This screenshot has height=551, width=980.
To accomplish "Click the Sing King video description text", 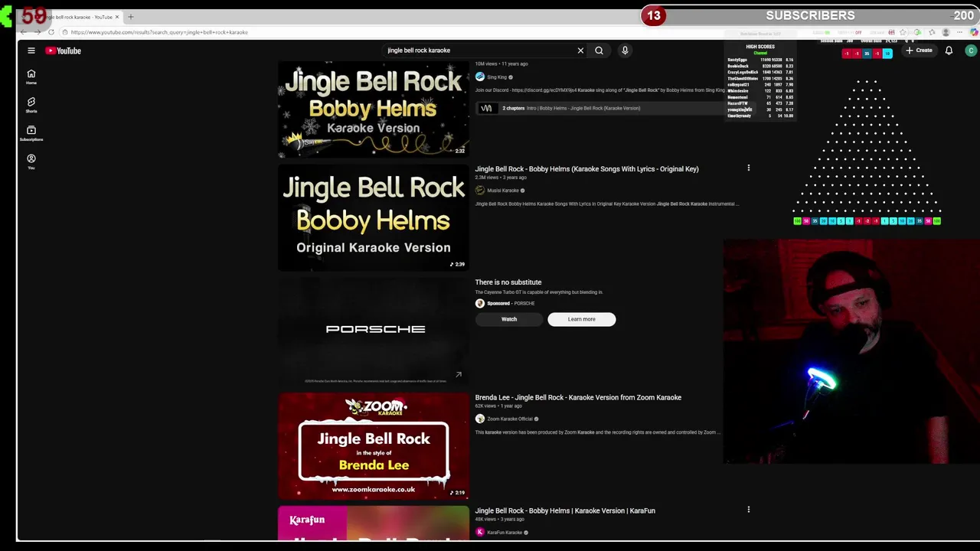I will click(x=600, y=90).
